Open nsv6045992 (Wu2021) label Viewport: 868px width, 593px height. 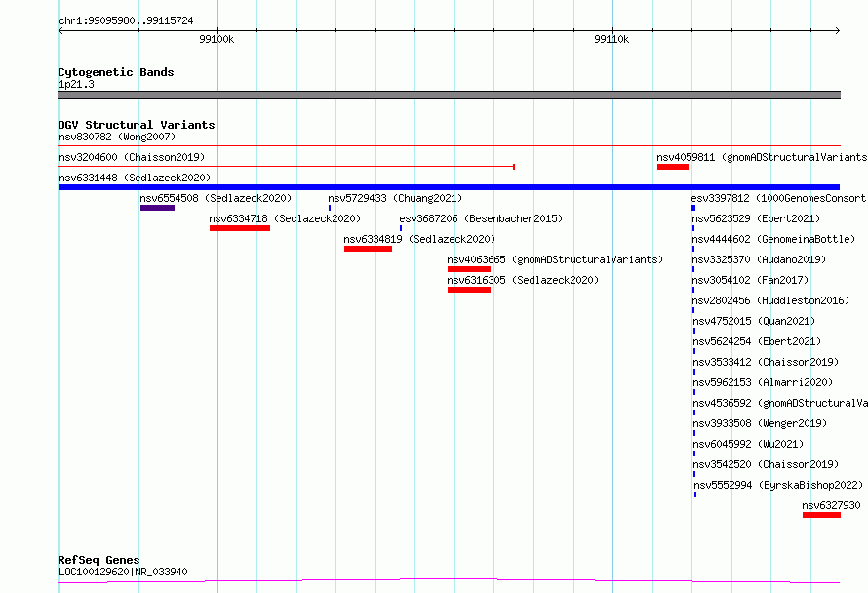click(748, 444)
